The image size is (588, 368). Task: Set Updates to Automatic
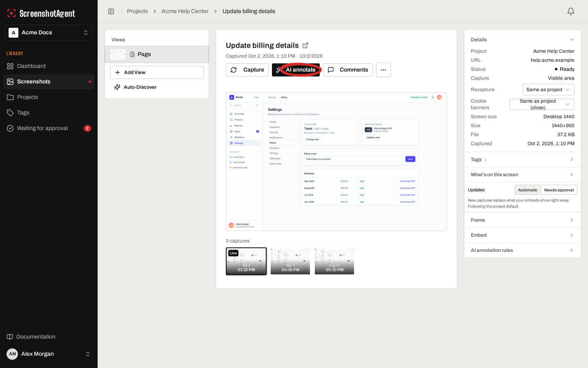(528, 190)
